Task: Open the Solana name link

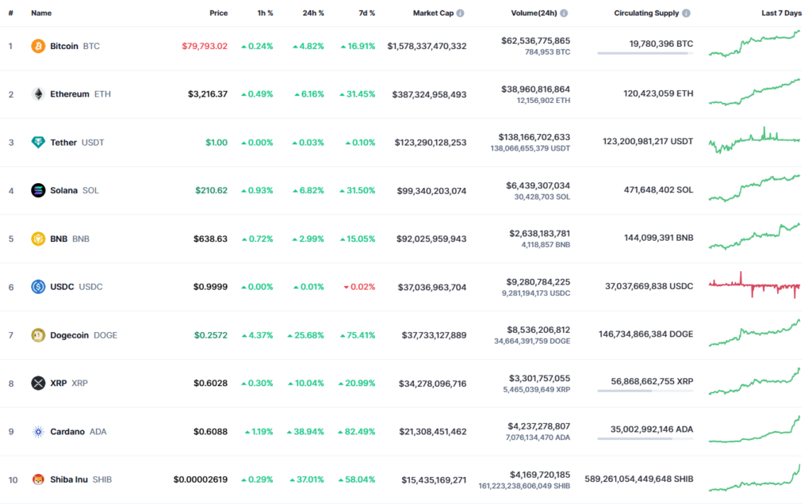Action: [x=63, y=190]
